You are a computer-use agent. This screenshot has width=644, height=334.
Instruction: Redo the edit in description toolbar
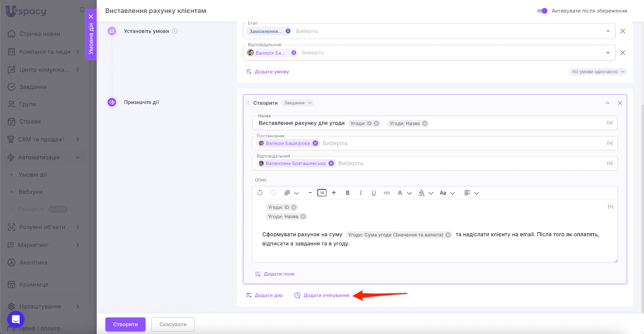pyautogui.click(x=273, y=193)
